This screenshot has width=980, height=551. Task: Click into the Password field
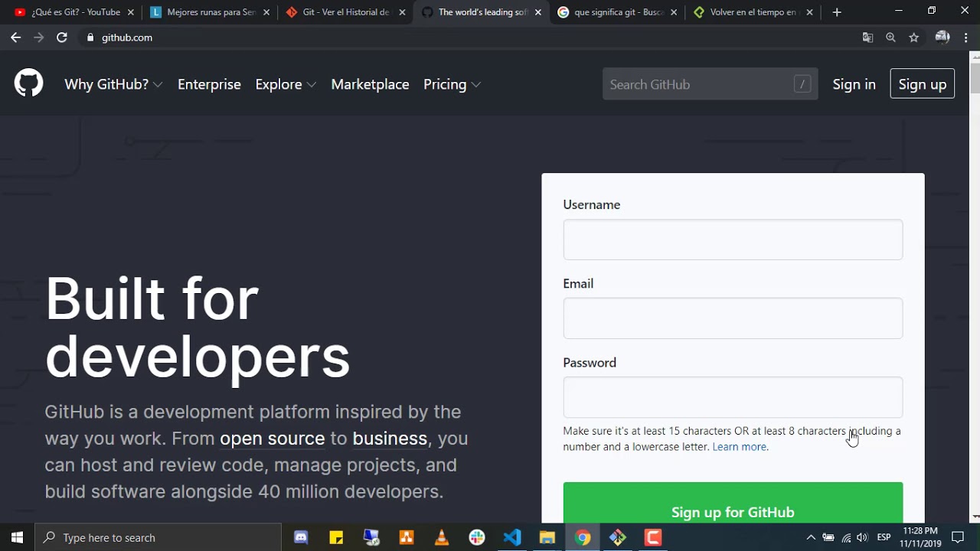pos(733,397)
